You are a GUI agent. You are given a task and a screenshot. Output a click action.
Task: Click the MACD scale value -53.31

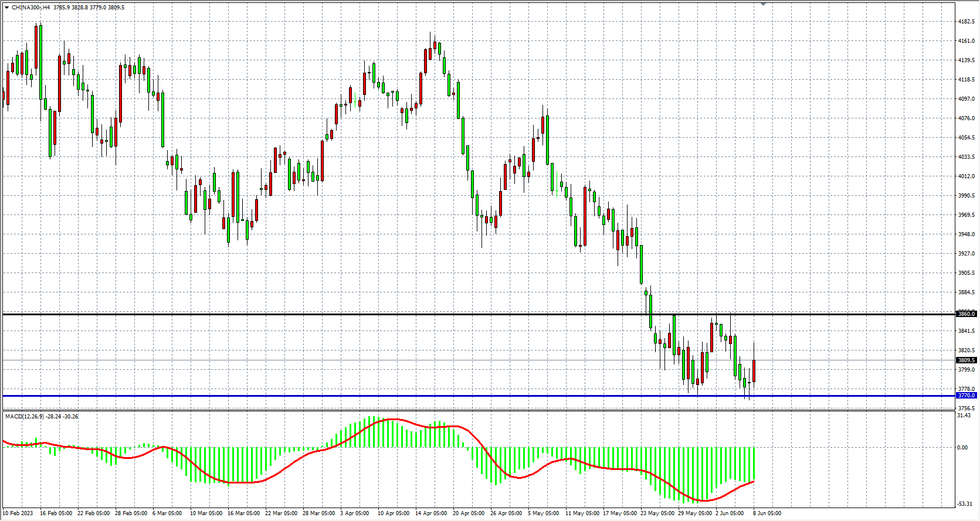click(965, 504)
